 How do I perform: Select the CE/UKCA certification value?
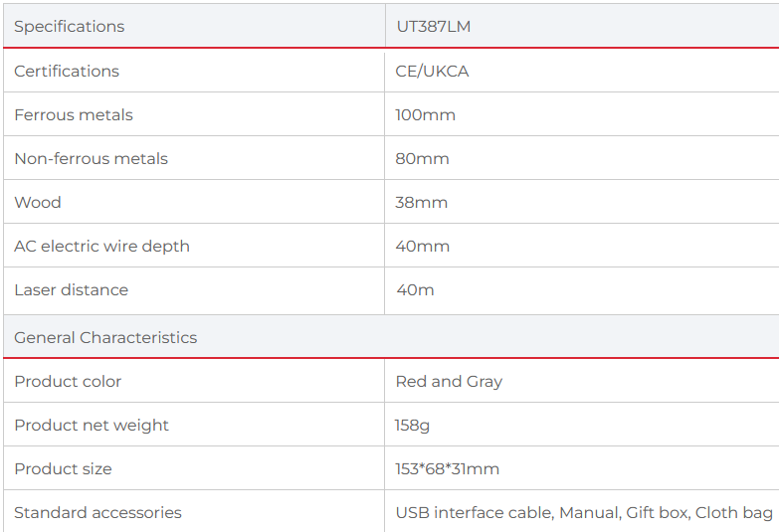click(432, 71)
